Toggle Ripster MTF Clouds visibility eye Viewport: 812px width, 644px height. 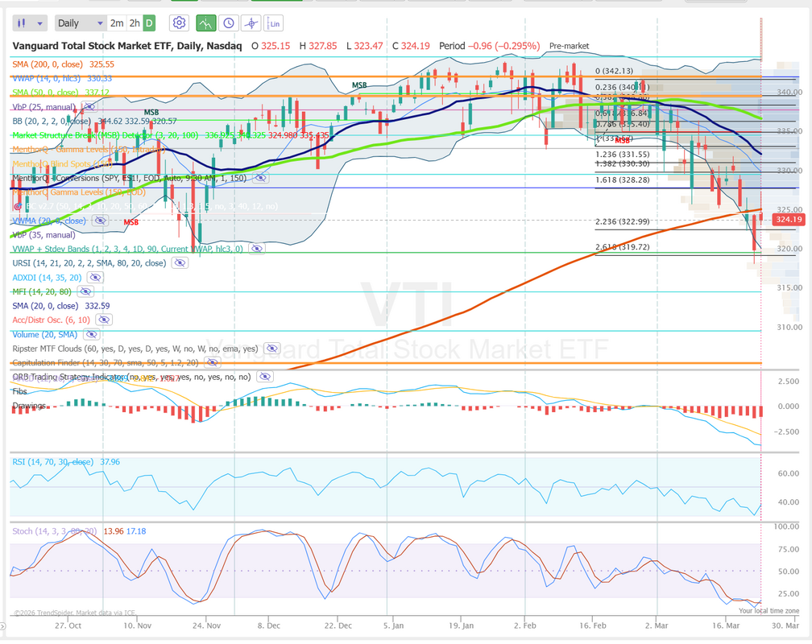tap(271, 349)
